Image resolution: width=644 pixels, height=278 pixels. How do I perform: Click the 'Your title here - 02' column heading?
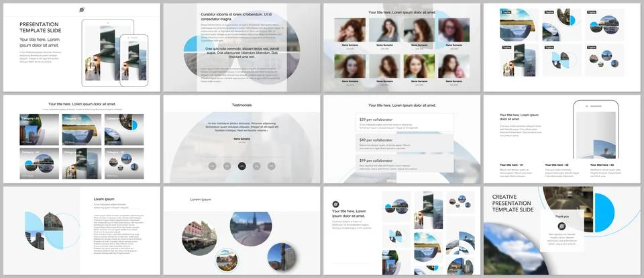[557, 165]
